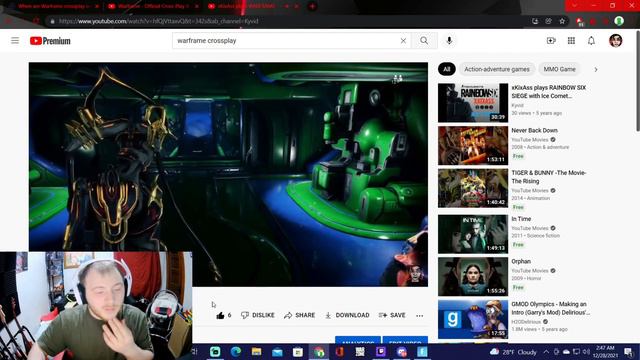Open File Explorer from the taskbar

(x=256, y=351)
